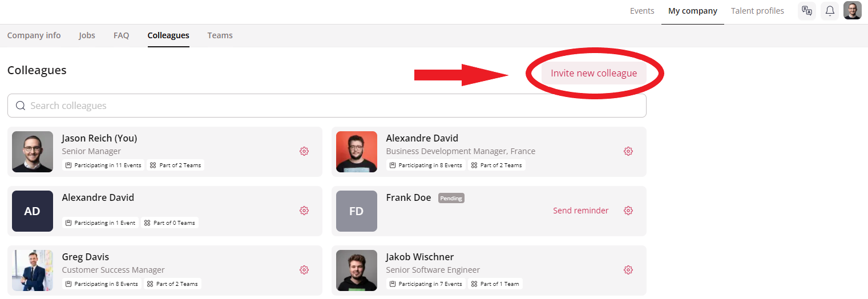Open the notifications bell
This screenshot has width=868, height=299.
click(x=830, y=11)
